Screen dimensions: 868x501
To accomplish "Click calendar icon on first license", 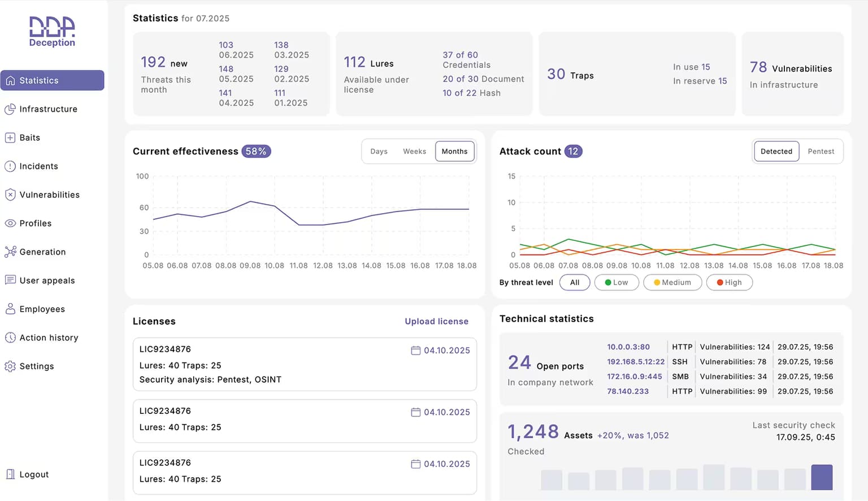I will click(x=416, y=351).
